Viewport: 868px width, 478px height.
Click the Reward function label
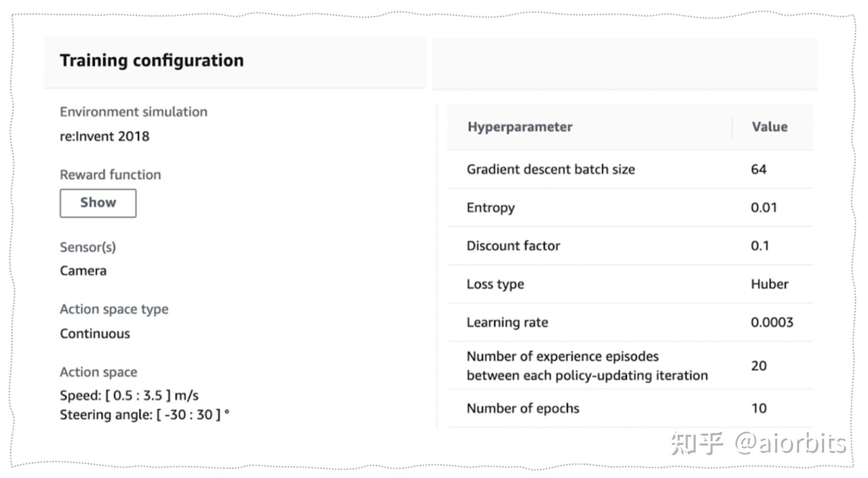pyautogui.click(x=110, y=174)
